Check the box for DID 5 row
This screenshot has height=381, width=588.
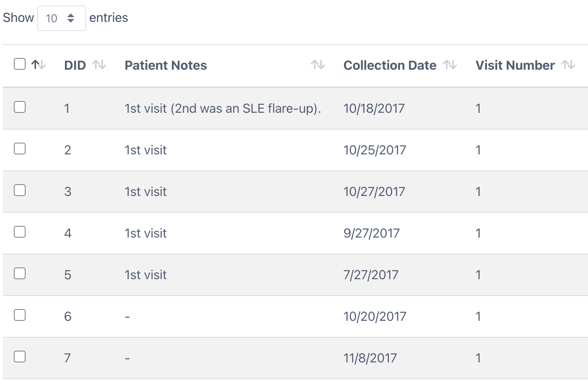tap(20, 273)
